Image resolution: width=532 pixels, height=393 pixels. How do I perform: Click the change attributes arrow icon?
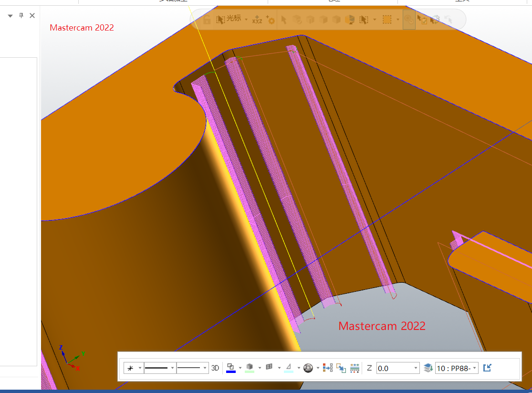click(x=341, y=368)
